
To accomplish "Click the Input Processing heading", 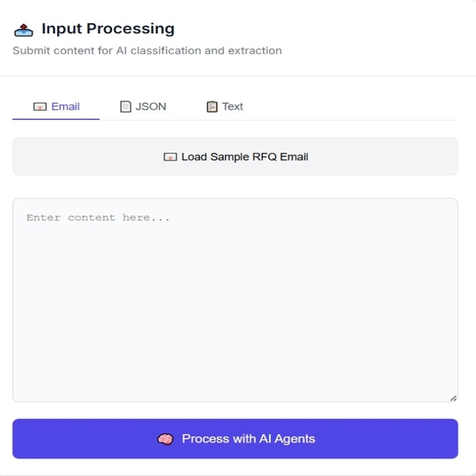I will pos(108,29).
